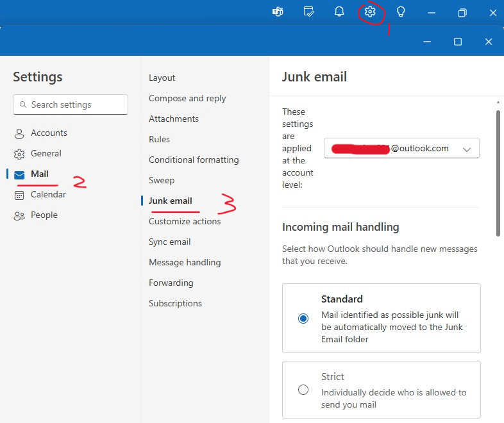Click the Junk email page title
The height and width of the screenshot is (423, 504).
[314, 77]
